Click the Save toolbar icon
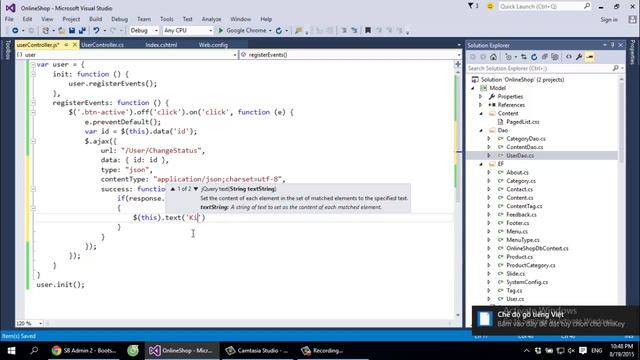Image resolution: width=640 pixels, height=360 pixels. pos(72,31)
